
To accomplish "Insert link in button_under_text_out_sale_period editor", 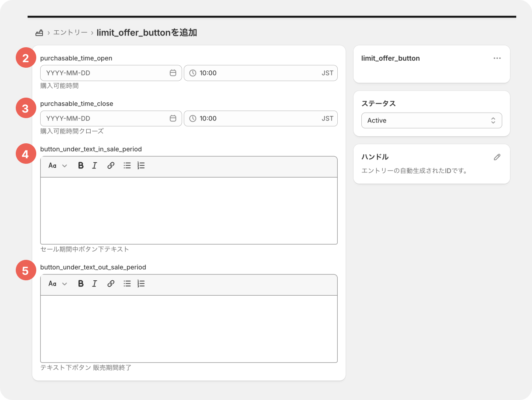I will (111, 284).
